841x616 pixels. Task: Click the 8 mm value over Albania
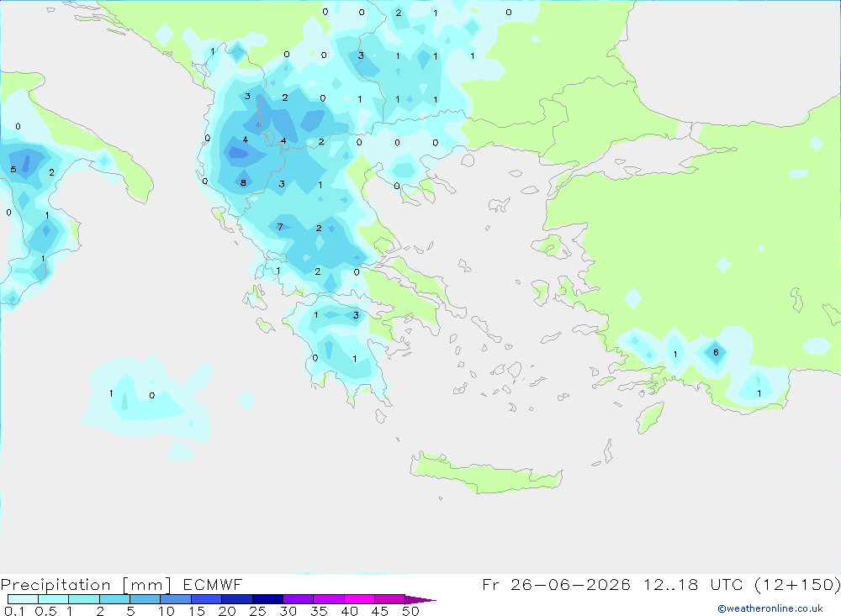(x=243, y=183)
